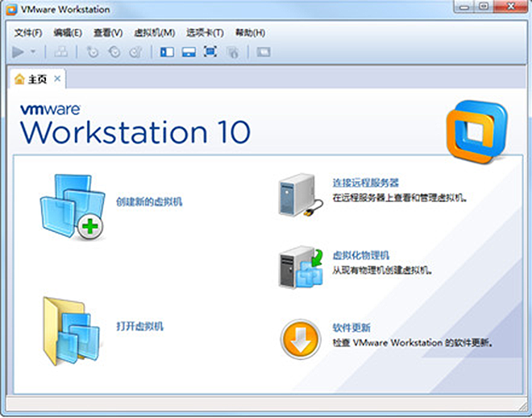Viewport: 532px width, 418px height.
Task: Open the 虚拟机(M) menu
Action: [154, 33]
